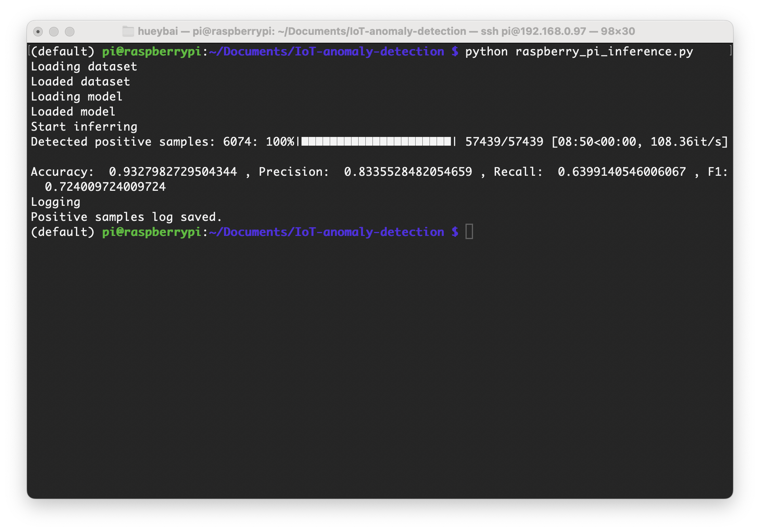Image resolution: width=760 pixels, height=532 pixels.
Task: Close the terminal window with red button
Action: click(x=38, y=31)
